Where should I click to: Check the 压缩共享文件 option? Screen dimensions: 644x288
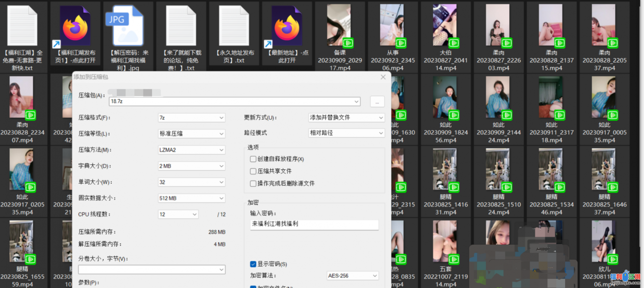pos(253,171)
